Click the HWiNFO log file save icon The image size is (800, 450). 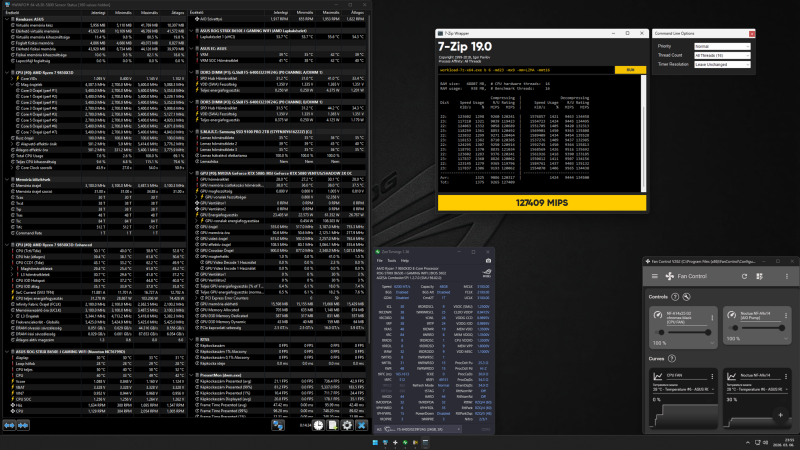point(333,425)
